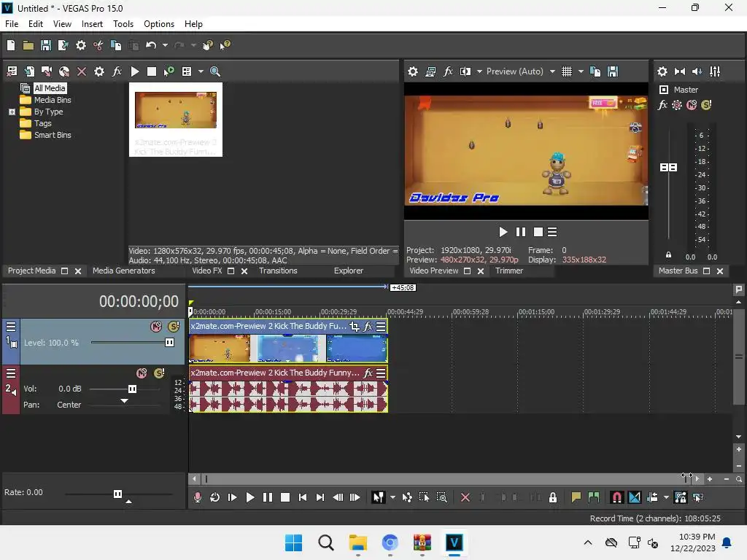The width and height of the screenshot is (747, 560).
Task: Expand the By Type folder
Action: coord(12,112)
